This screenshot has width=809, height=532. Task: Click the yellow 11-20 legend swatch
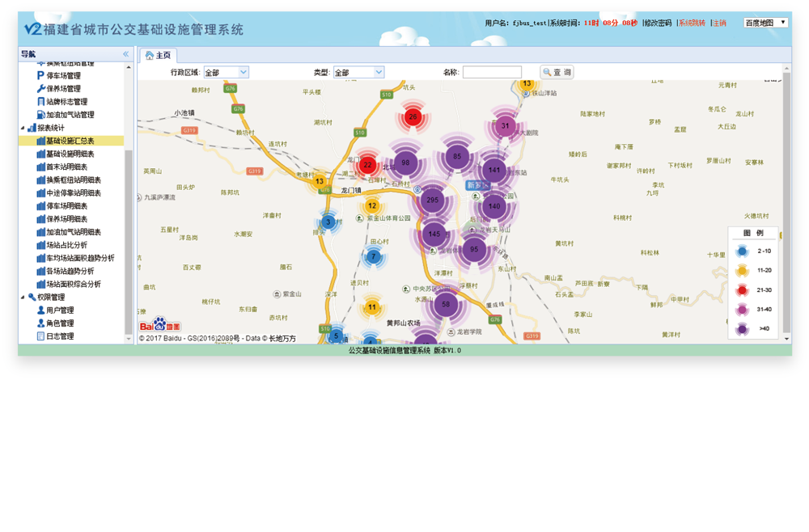click(742, 270)
